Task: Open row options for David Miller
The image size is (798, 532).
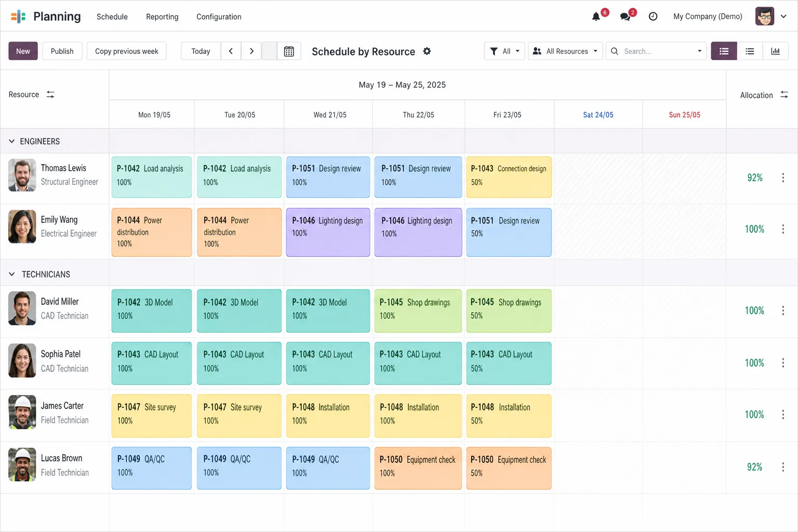Action: coord(783,311)
